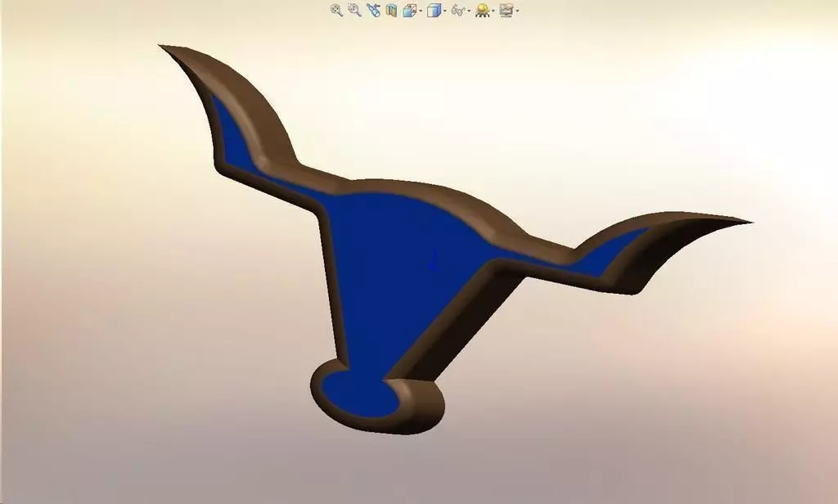Click the Hide/Show Items glasses icon
Screen dimensions: 838x504
pos(458,10)
